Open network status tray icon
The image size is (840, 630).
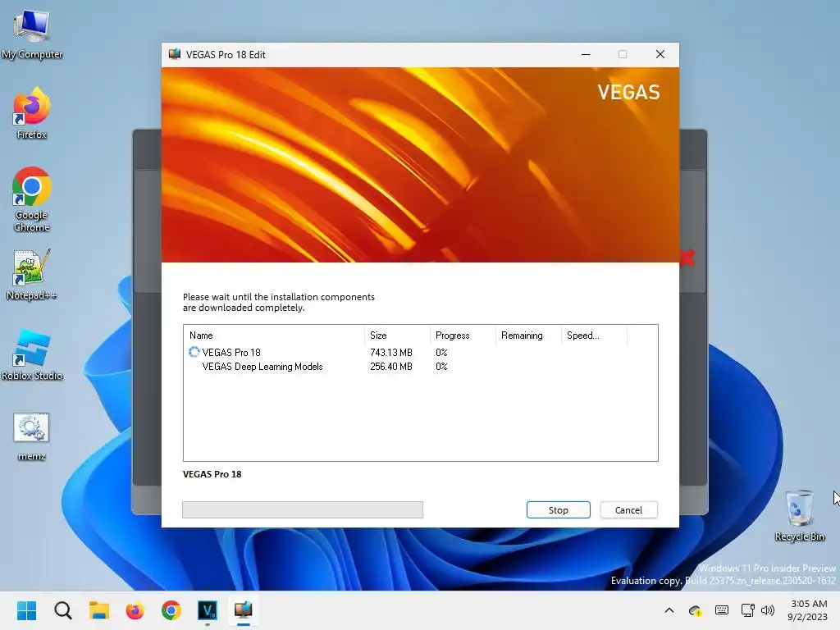coord(747,610)
